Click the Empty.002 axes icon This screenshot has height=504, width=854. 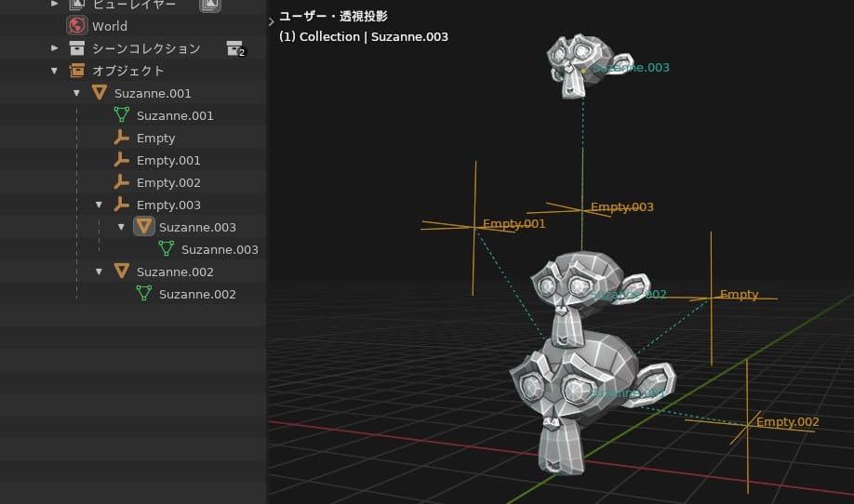(122, 182)
